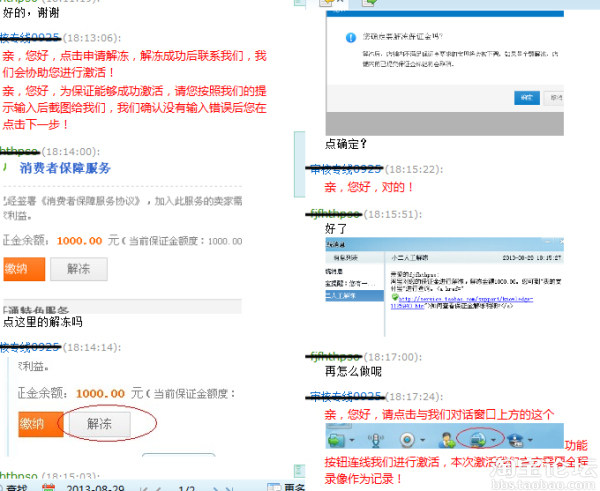Click the 1000.00 balance in first screenshot
Image resolution: width=600 pixels, height=491 pixels.
[80, 241]
